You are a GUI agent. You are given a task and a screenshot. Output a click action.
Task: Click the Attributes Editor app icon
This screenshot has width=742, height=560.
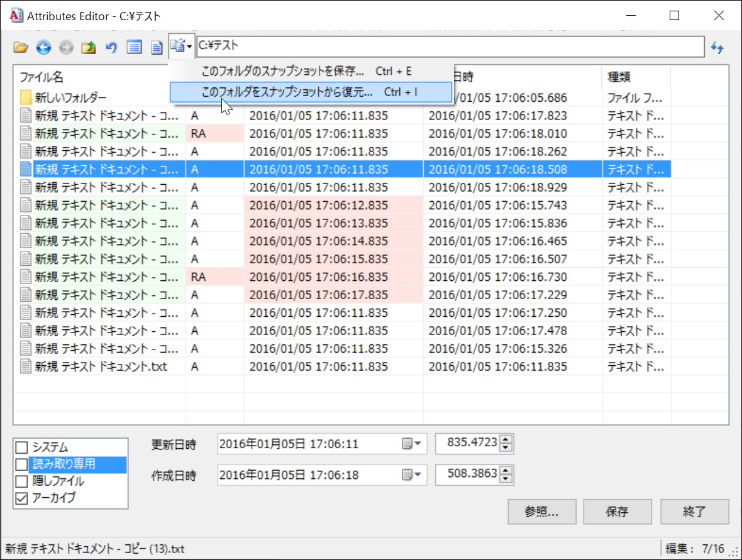point(16,15)
